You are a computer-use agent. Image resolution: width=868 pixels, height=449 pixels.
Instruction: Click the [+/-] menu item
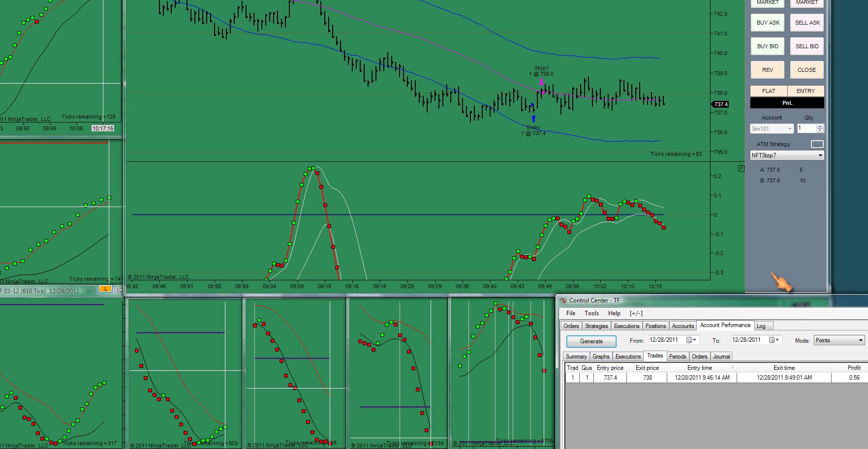point(636,313)
